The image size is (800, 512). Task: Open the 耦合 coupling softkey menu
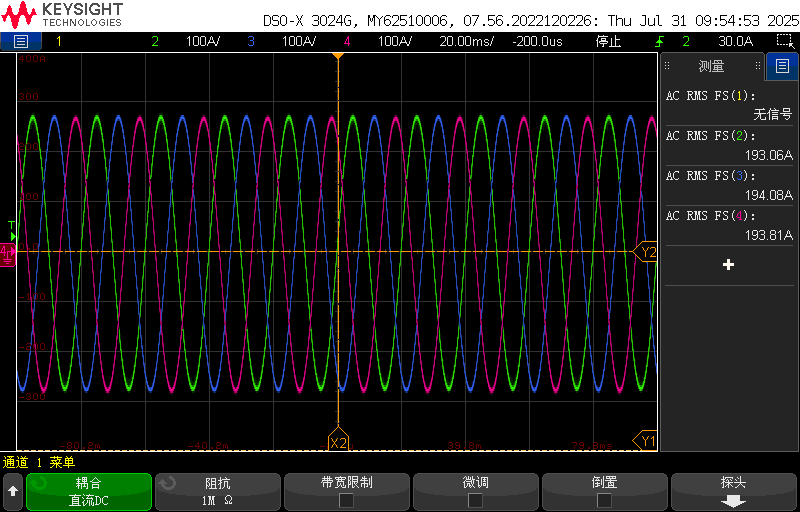(x=89, y=491)
